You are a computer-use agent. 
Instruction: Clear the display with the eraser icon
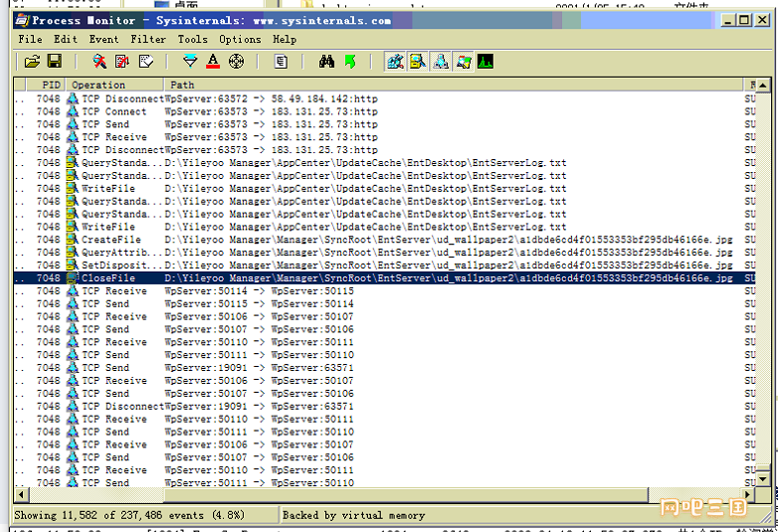(146, 62)
